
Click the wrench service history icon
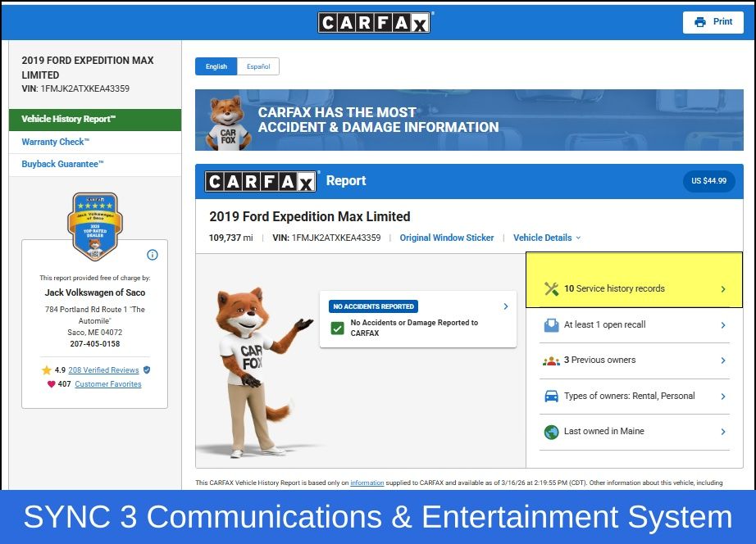[x=551, y=288]
